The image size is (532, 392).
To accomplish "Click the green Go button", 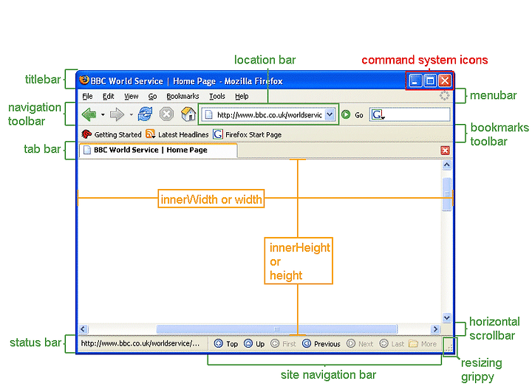I will point(352,115).
